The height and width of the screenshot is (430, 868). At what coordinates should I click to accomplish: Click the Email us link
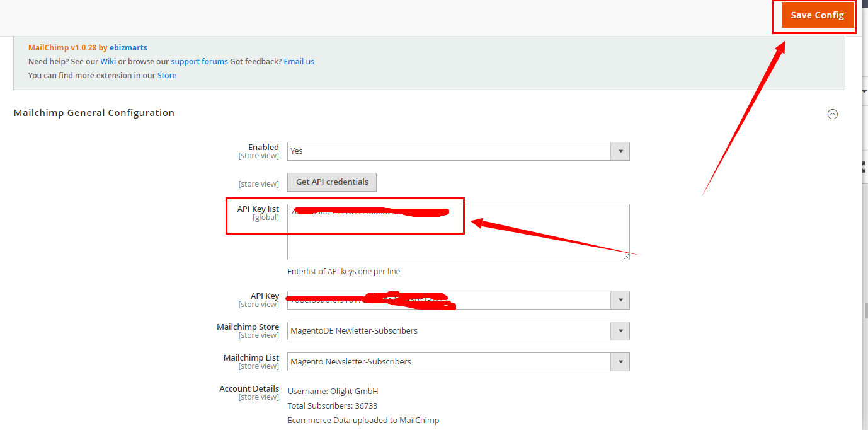[299, 61]
